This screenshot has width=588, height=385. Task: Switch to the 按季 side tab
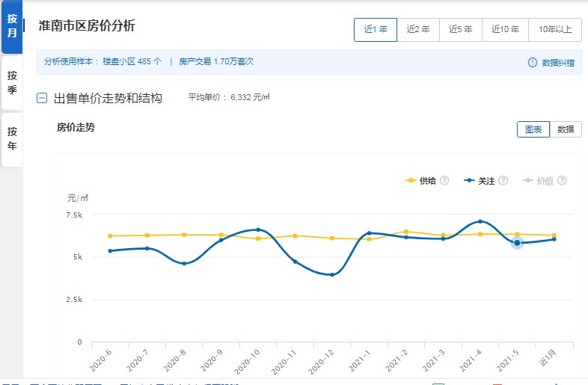pyautogui.click(x=12, y=83)
